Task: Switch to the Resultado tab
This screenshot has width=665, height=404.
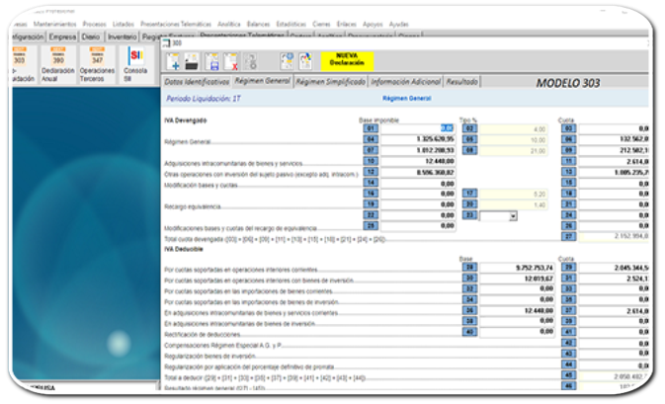Action: click(462, 82)
